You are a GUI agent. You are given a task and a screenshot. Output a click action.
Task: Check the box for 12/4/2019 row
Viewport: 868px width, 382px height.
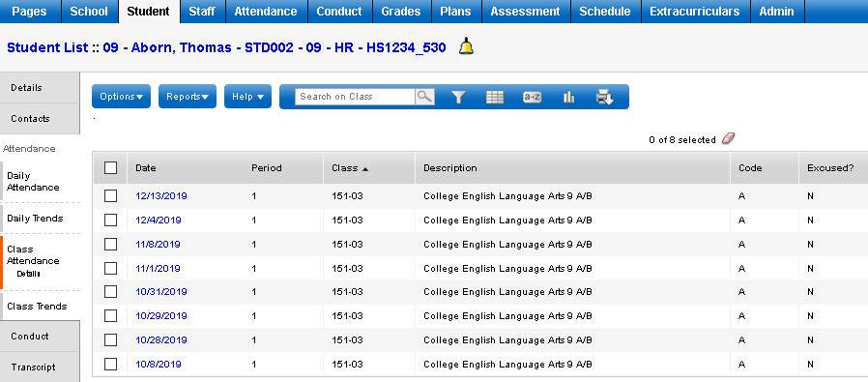[111, 220]
